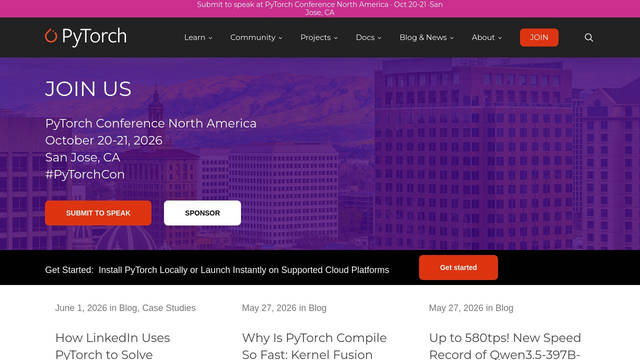Viewport: 640px width, 360px height.
Task: Open the PyTorch wordmark home link
Action: tap(94, 37)
